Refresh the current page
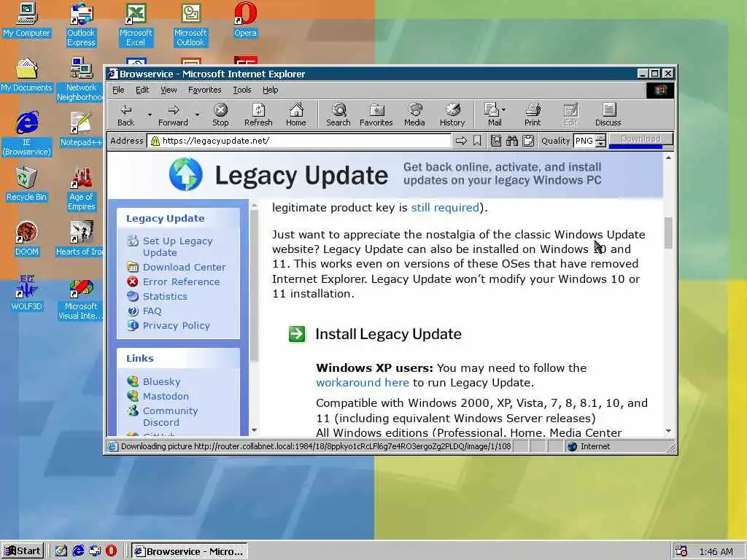747x560 pixels. [258, 115]
